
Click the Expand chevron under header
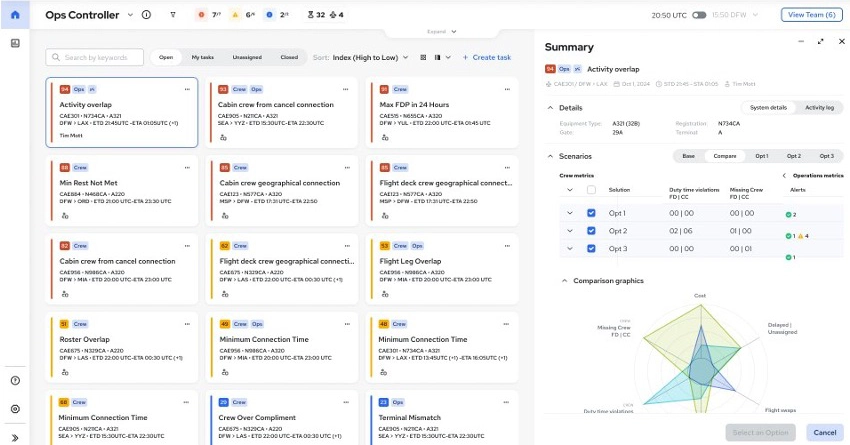tap(454, 32)
